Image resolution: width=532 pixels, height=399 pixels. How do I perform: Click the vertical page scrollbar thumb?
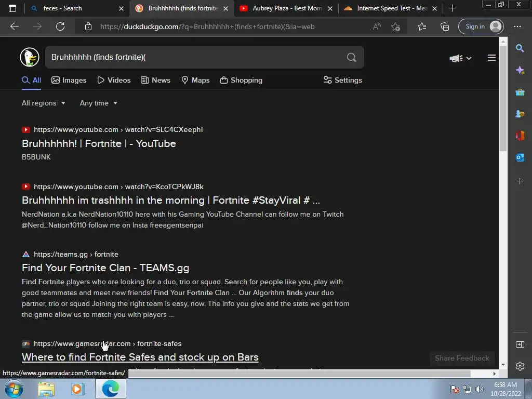pyautogui.click(x=503, y=98)
